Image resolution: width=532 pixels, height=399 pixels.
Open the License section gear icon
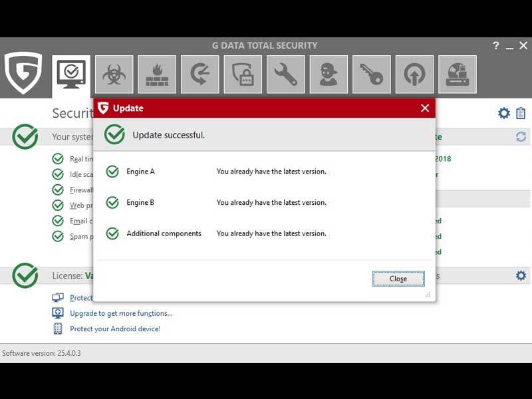(521, 275)
